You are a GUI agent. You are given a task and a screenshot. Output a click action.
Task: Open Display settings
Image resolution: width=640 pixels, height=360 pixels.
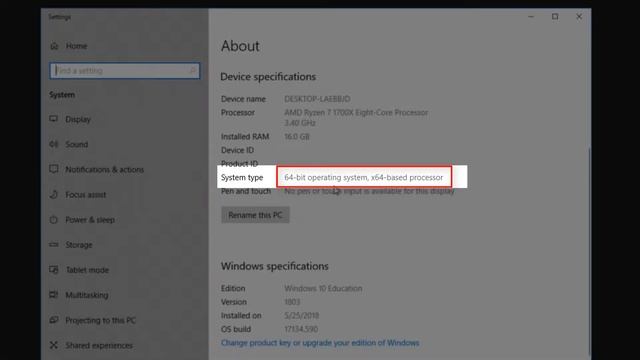78,119
